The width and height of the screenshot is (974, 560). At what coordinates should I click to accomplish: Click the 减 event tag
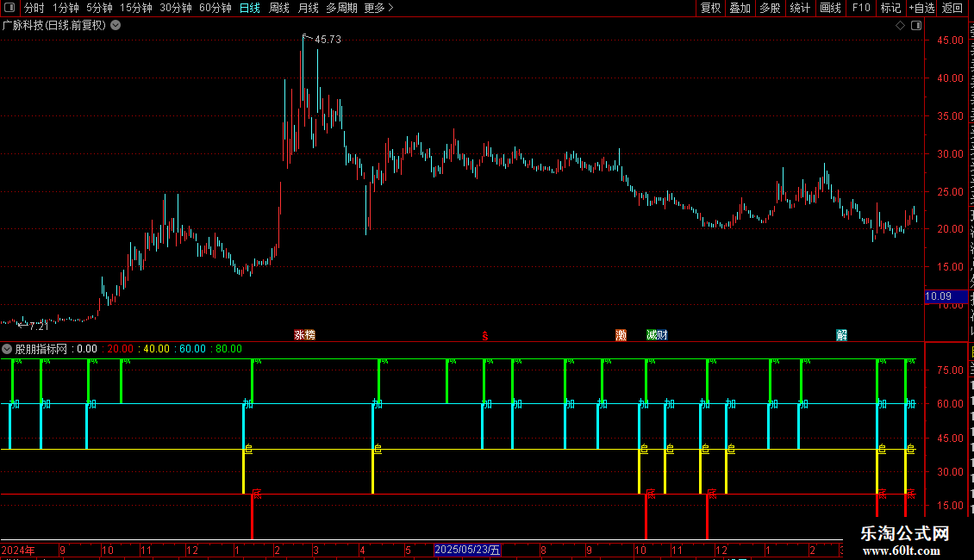652,335
